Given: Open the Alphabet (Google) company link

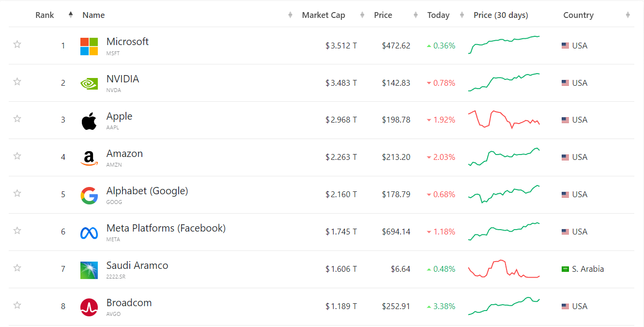Looking at the screenshot, I should pyautogui.click(x=147, y=191).
